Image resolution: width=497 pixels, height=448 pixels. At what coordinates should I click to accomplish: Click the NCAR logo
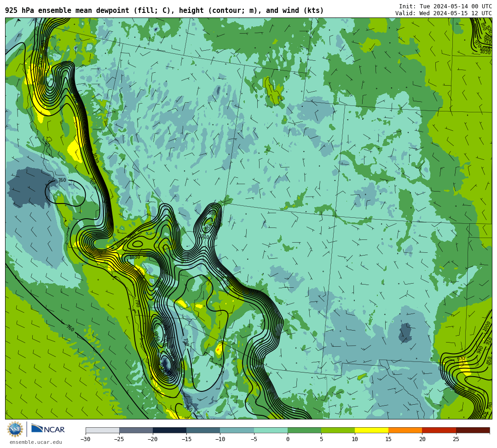48,429
